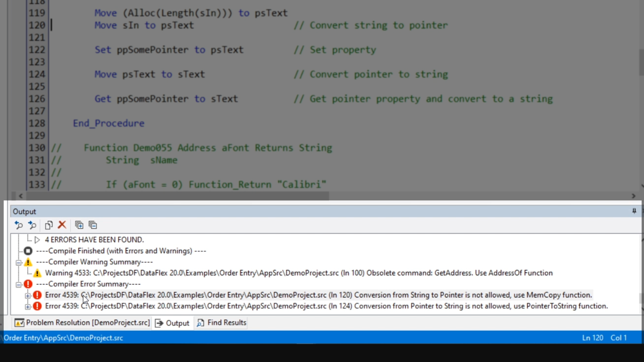This screenshot has height=362, width=644.
Task: Collapse the Compiler Error Summary node
Action: coord(19,284)
